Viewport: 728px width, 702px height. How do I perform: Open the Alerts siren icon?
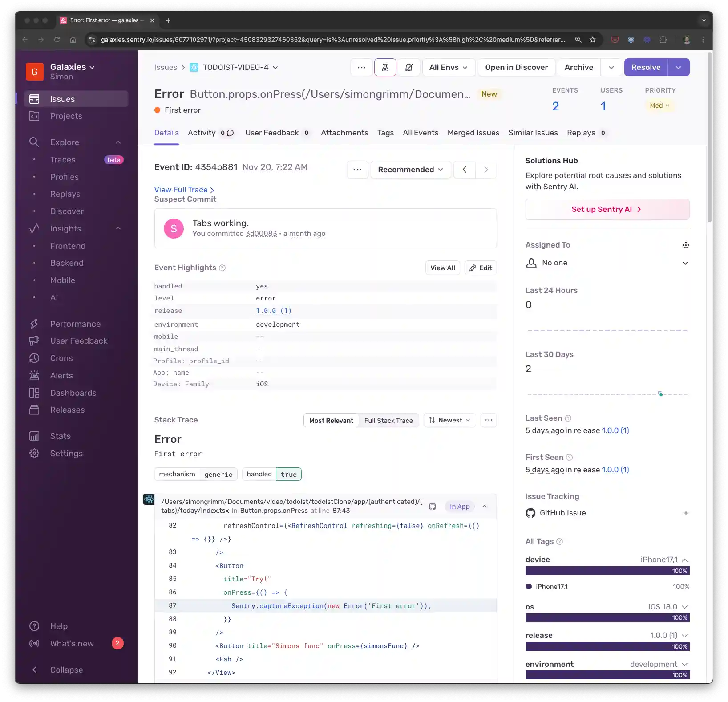pyautogui.click(x=34, y=376)
